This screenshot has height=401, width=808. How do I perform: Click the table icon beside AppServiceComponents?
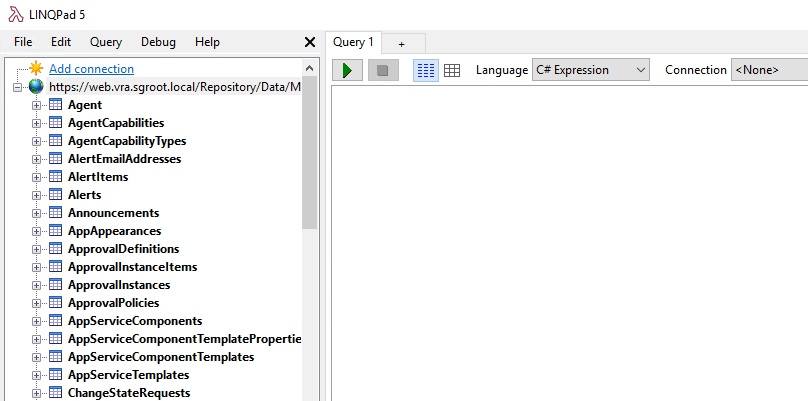(55, 321)
